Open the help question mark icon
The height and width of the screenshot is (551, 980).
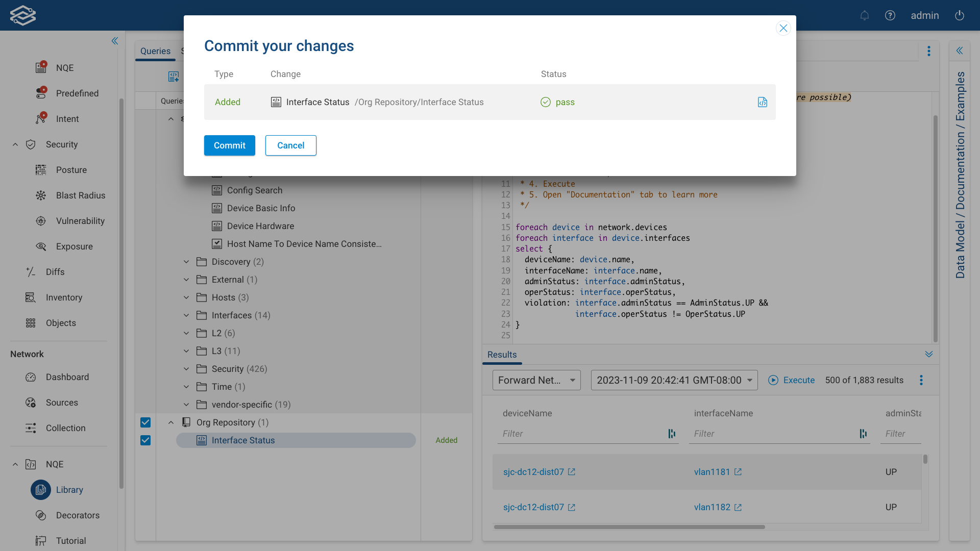[x=890, y=15]
